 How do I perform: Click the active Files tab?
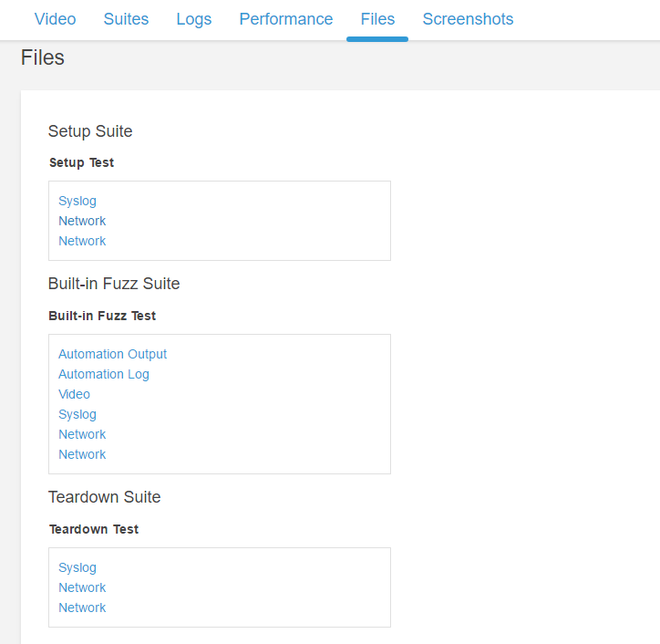(377, 19)
